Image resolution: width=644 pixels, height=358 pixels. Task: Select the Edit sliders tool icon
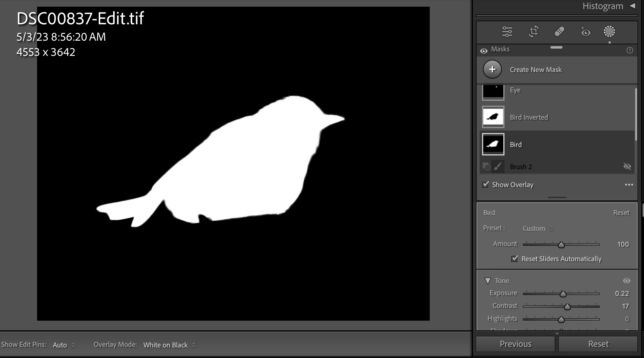pos(507,32)
